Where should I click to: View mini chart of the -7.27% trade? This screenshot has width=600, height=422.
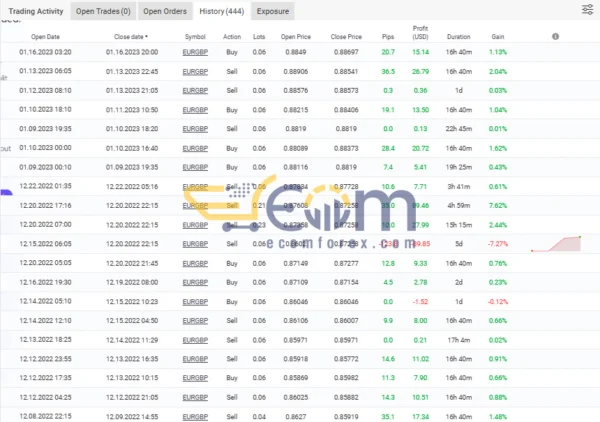tap(556, 244)
